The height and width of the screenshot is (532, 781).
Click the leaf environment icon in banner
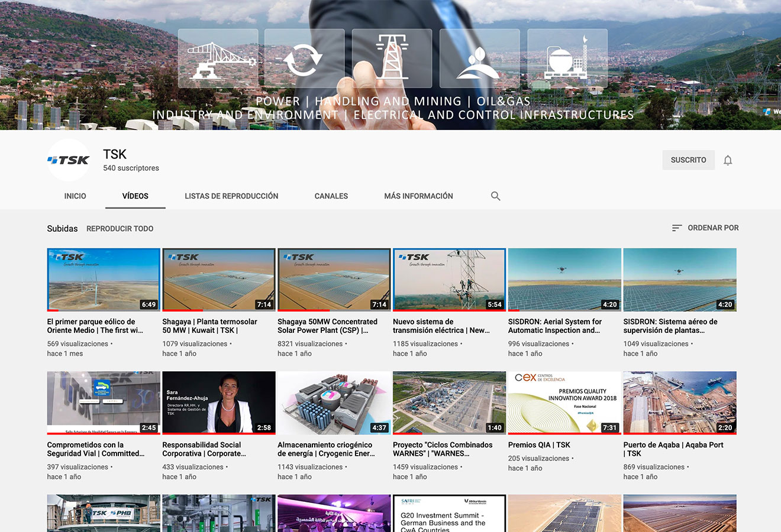pyautogui.click(x=479, y=59)
